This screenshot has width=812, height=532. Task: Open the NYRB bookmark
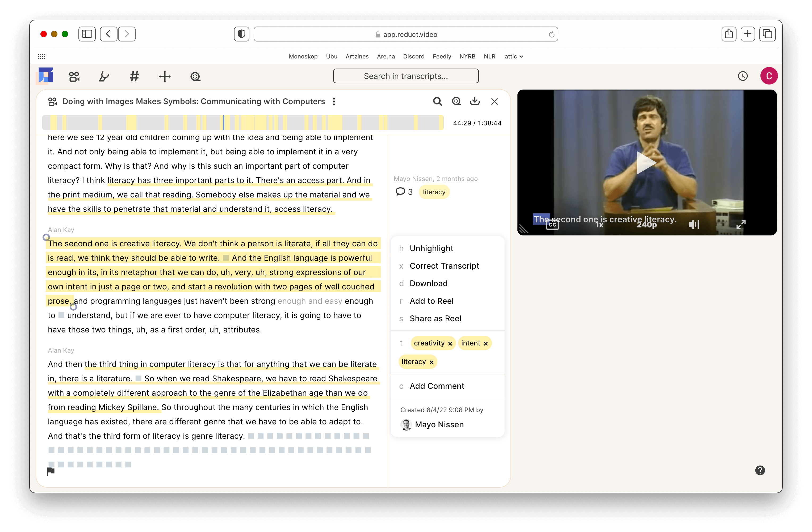pos(467,56)
